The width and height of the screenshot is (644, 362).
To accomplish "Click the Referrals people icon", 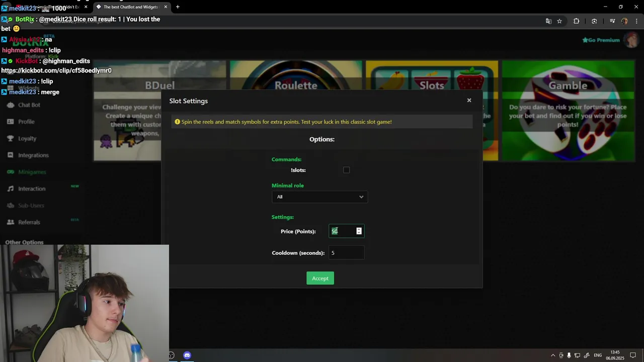I will (x=10, y=222).
